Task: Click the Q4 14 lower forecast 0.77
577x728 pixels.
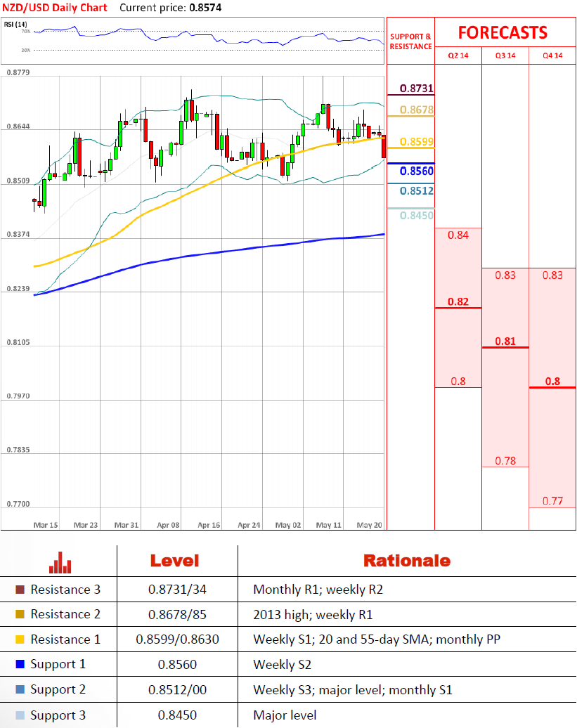Action: (552, 501)
